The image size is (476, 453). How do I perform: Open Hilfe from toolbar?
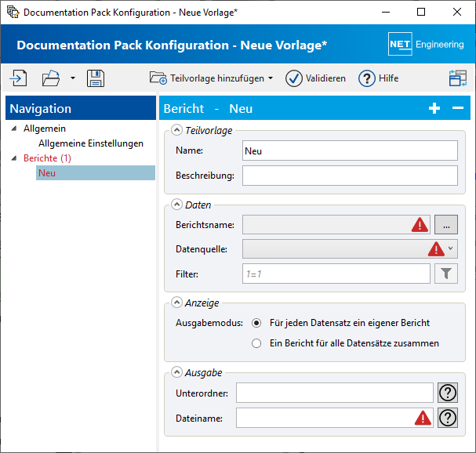coord(379,78)
